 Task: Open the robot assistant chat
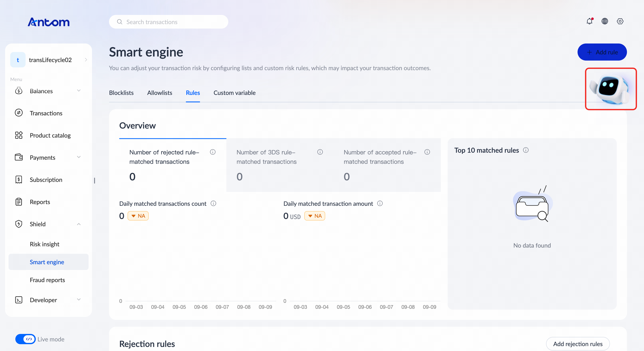(x=611, y=89)
